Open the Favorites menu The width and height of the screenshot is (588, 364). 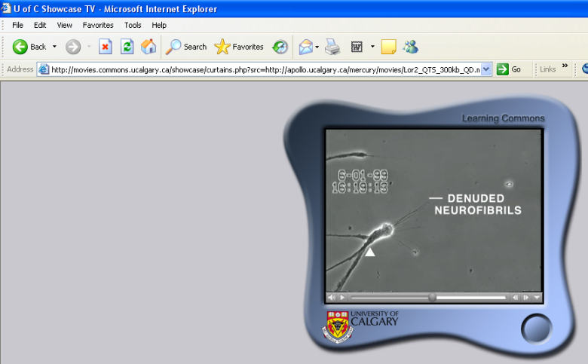[98, 25]
